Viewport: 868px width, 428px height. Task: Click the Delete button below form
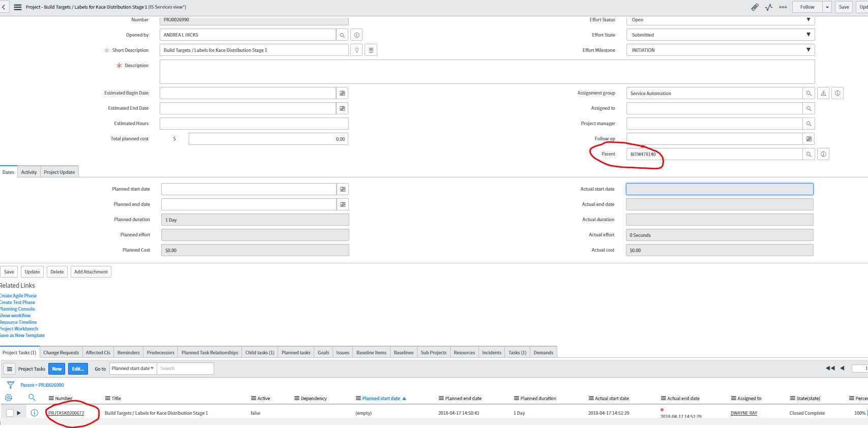pos(57,272)
